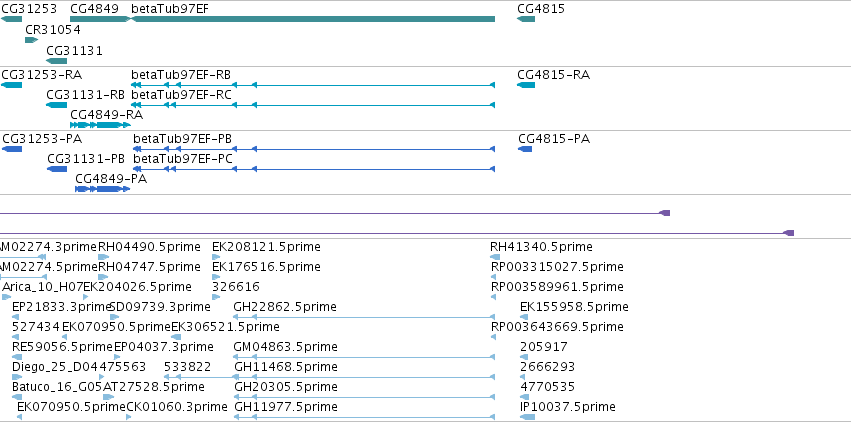
Task: Click the betaTub97EF-PB protein feature
Action: click(x=314, y=149)
